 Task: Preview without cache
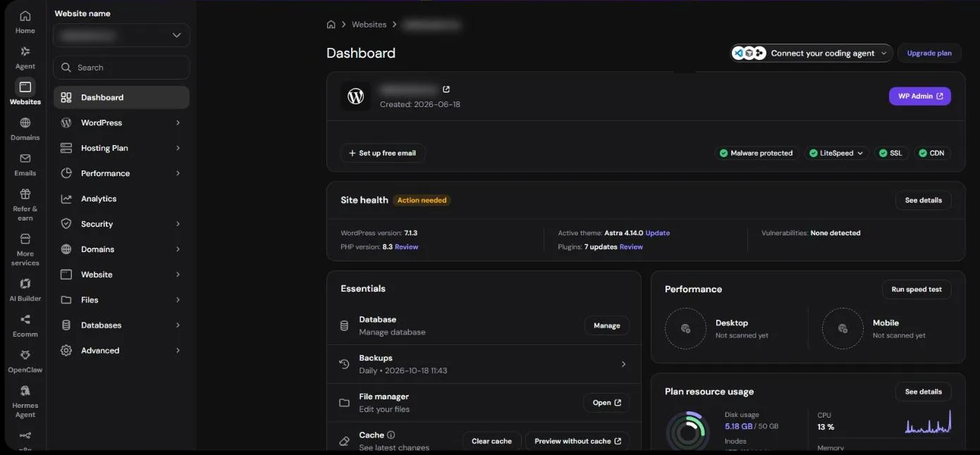point(577,441)
